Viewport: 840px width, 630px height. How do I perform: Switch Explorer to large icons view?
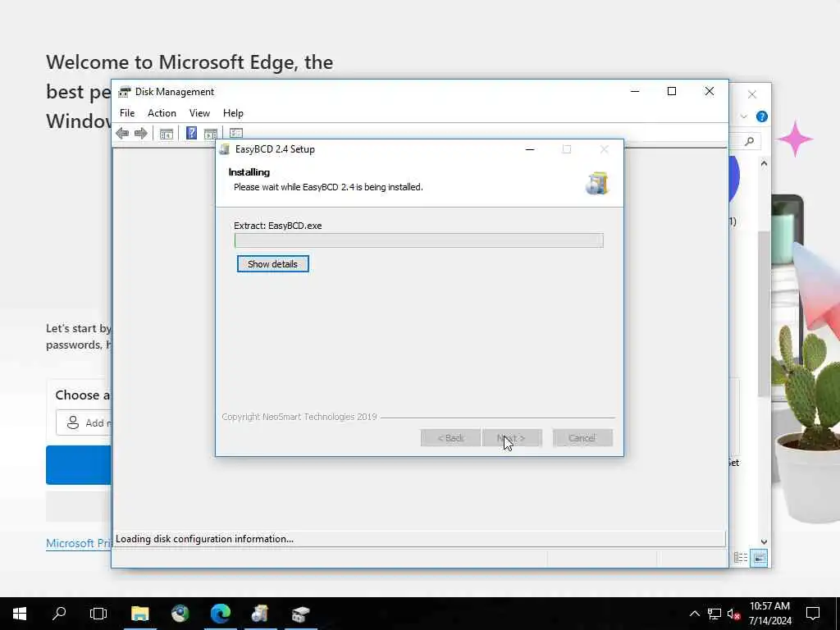(759, 558)
